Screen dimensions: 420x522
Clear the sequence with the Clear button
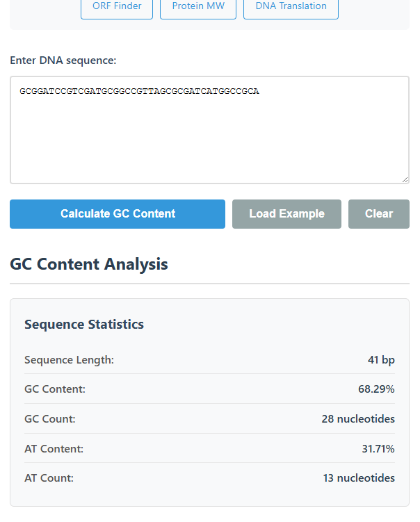(x=378, y=214)
